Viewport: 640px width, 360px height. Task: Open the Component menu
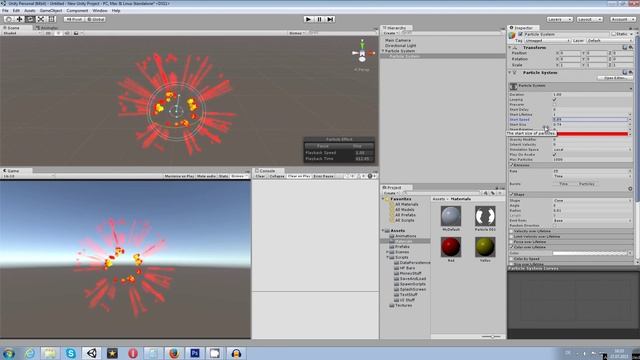point(77,11)
